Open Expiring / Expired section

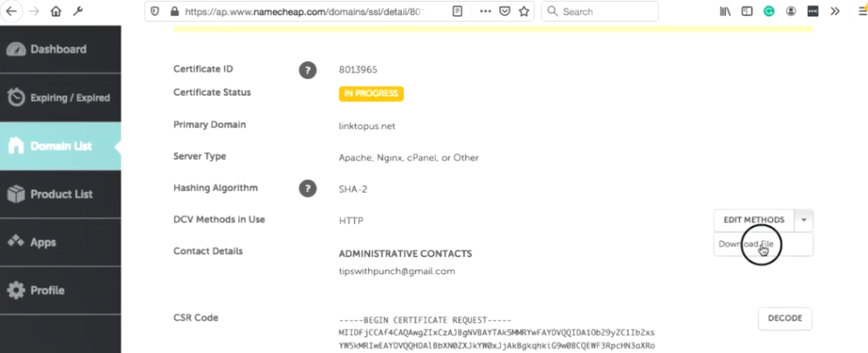click(60, 98)
